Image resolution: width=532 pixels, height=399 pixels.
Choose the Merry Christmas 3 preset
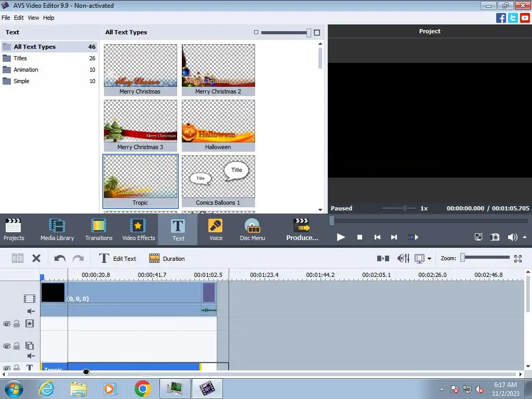[x=140, y=126]
